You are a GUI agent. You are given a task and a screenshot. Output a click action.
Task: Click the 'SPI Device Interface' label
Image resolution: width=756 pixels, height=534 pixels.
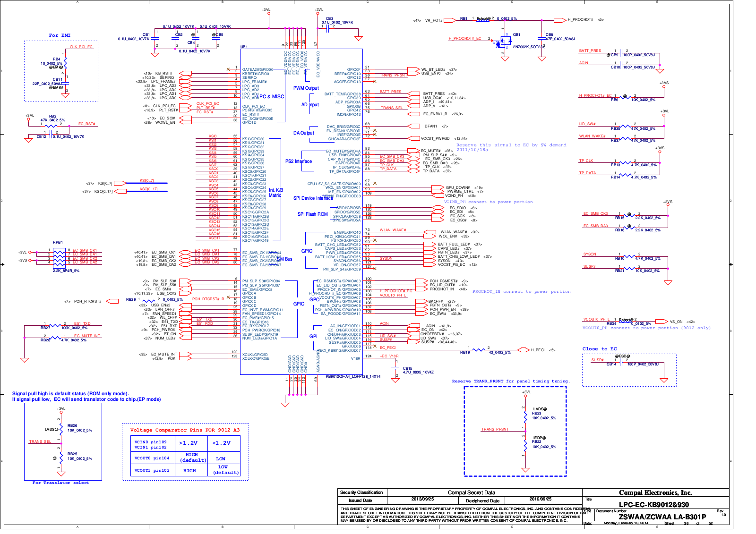[313, 198]
